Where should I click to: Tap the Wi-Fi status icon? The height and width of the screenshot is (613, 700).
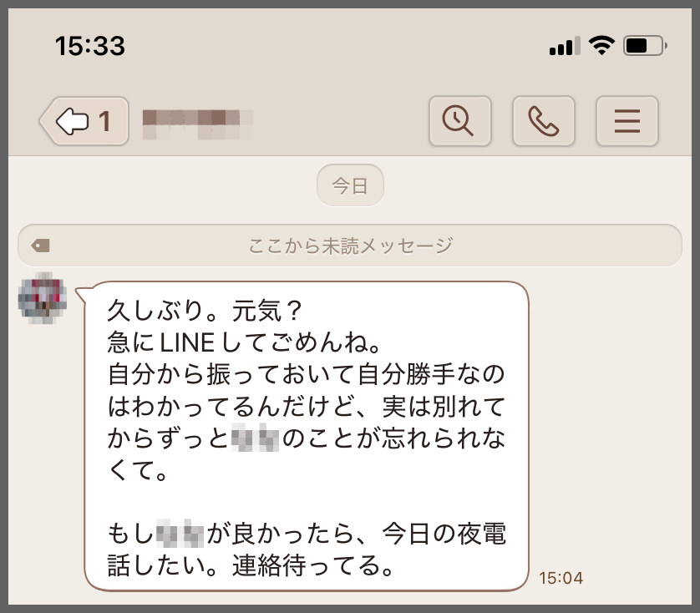tap(601, 46)
